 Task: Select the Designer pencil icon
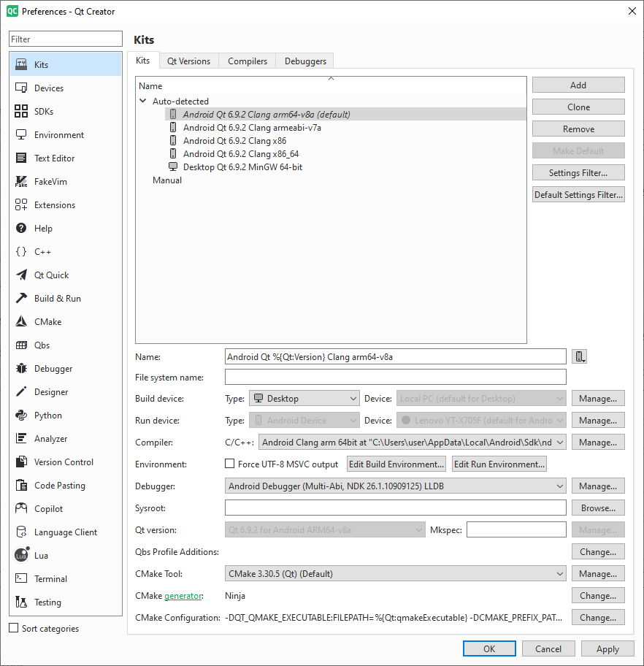point(21,391)
